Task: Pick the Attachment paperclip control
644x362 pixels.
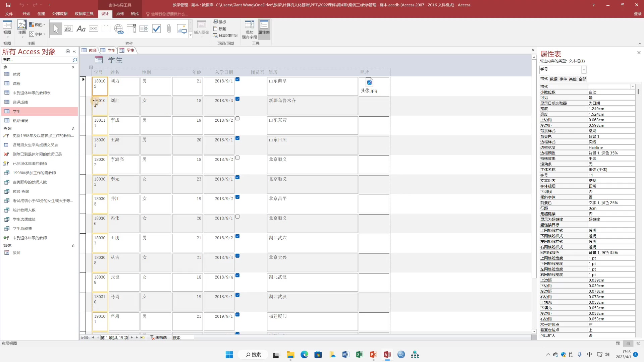Action: (169, 29)
